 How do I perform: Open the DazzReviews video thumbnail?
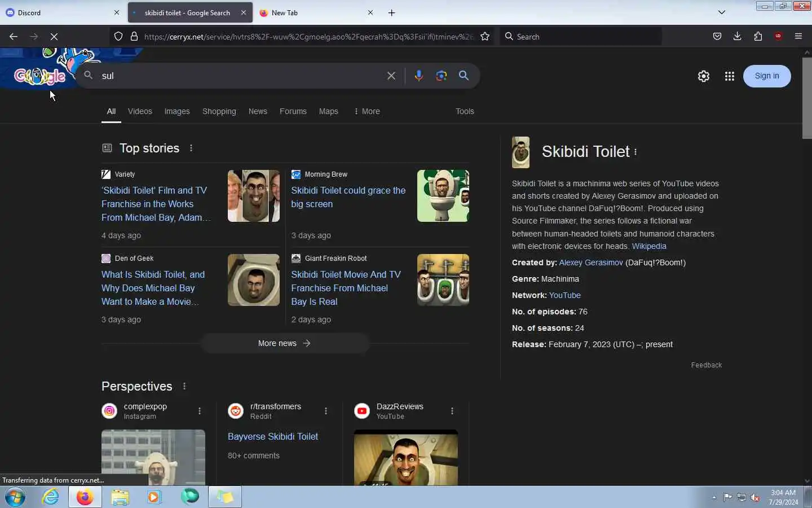pos(406,458)
